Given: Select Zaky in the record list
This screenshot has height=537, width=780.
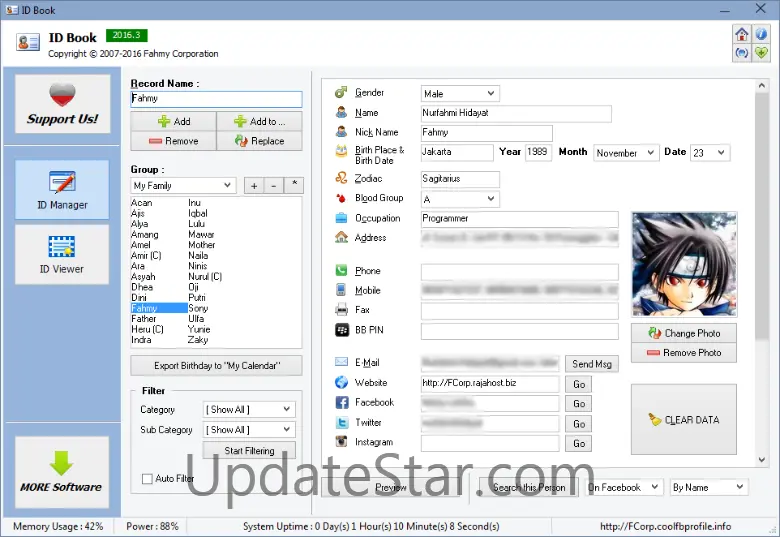Looking at the screenshot, I should click(197, 340).
